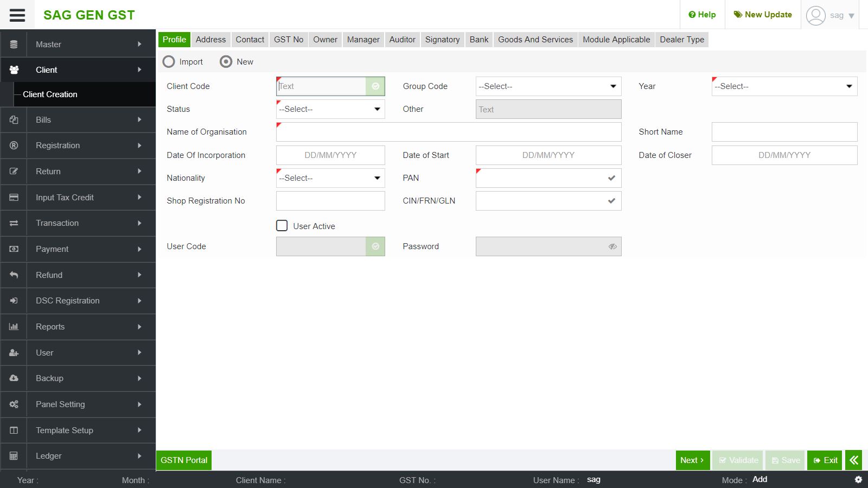This screenshot has height=488, width=868.
Task: Open the Signatory tab
Action: [442, 40]
